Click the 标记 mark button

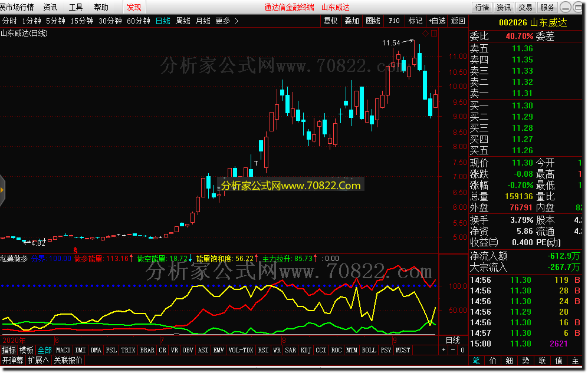click(x=415, y=21)
